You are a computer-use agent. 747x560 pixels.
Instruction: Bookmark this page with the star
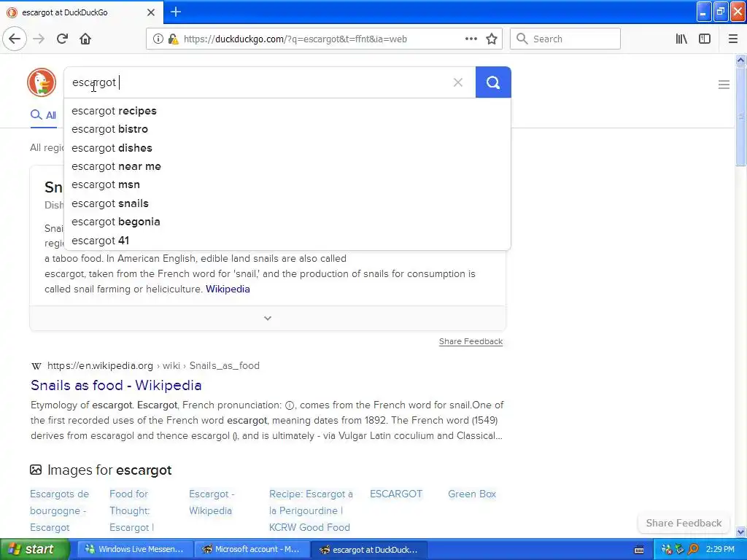click(492, 39)
